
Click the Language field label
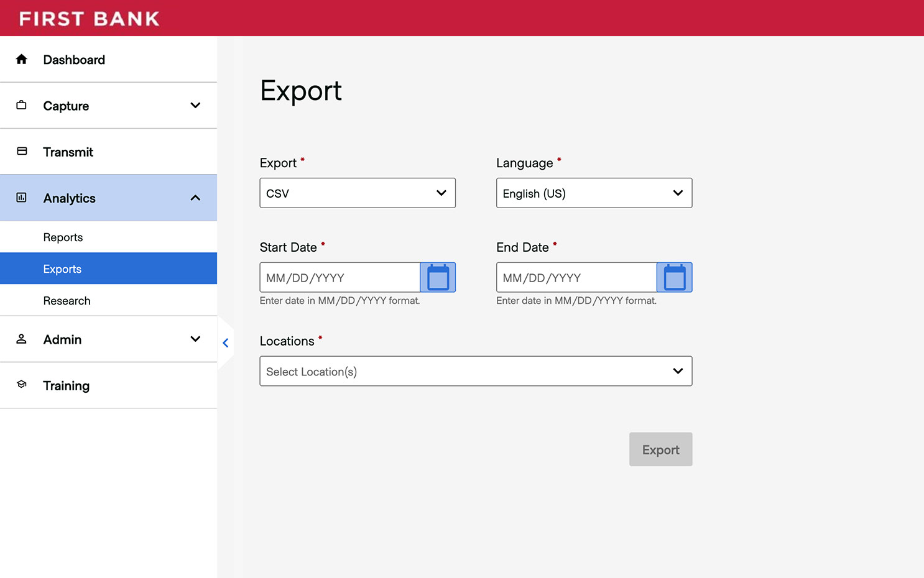(524, 163)
